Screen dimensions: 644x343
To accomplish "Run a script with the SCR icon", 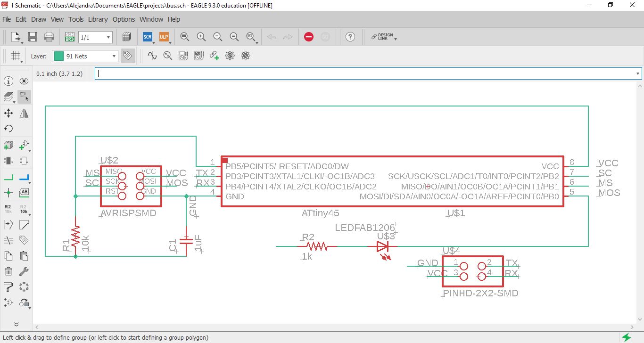I will (148, 37).
